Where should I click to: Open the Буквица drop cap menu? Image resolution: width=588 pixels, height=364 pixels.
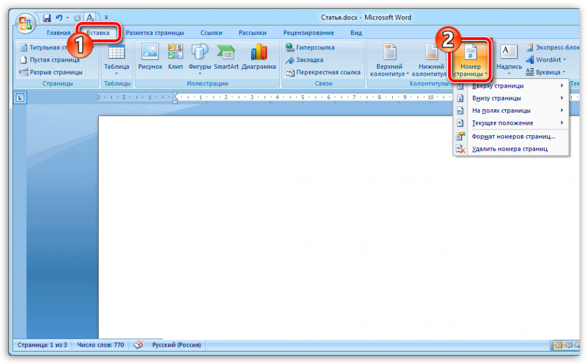(x=546, y=72)
